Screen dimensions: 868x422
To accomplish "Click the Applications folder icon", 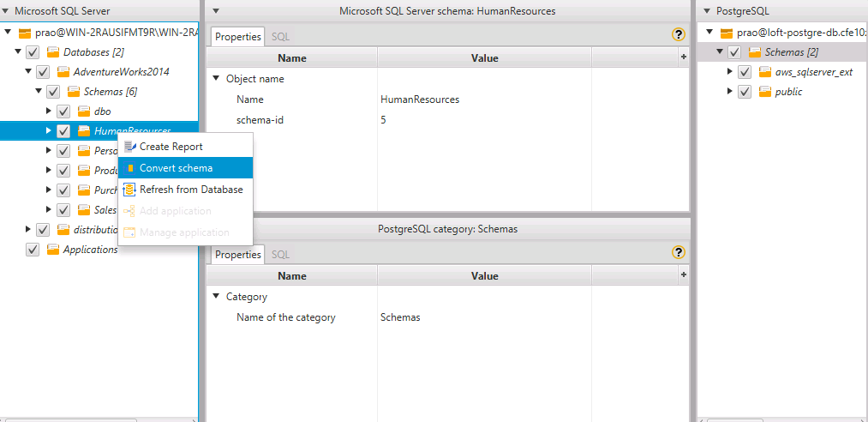I will pyautogui.click(x=53, y=250).
